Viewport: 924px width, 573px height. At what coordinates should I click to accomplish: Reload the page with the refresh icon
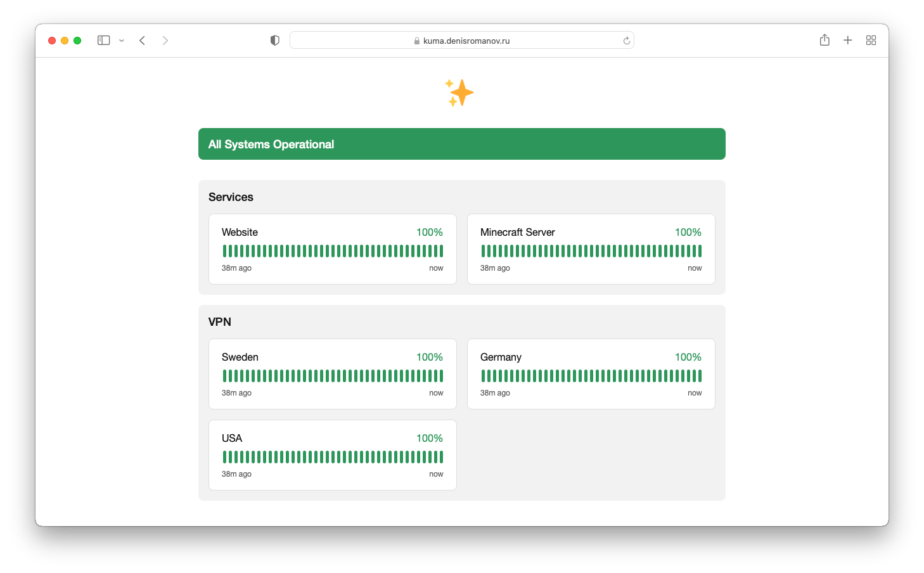(x=626, y=41)
